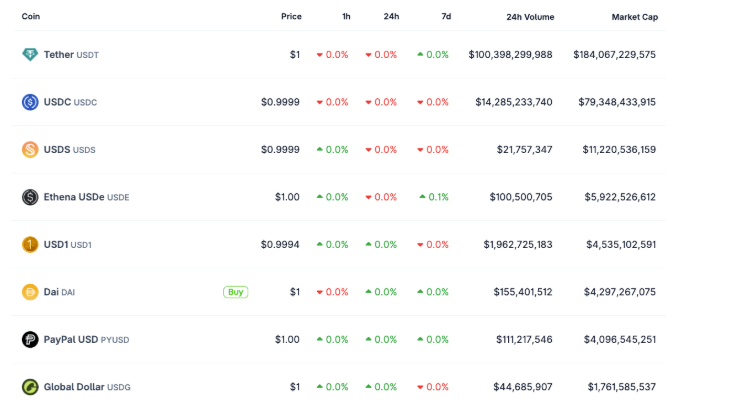
Task: Click the Ethena USDe coin icon
Action: point(30,197)
